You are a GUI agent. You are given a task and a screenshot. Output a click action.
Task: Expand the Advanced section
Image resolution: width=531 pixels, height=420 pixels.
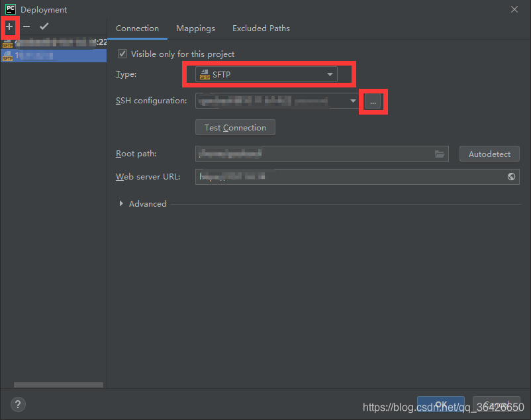(121, 203)
